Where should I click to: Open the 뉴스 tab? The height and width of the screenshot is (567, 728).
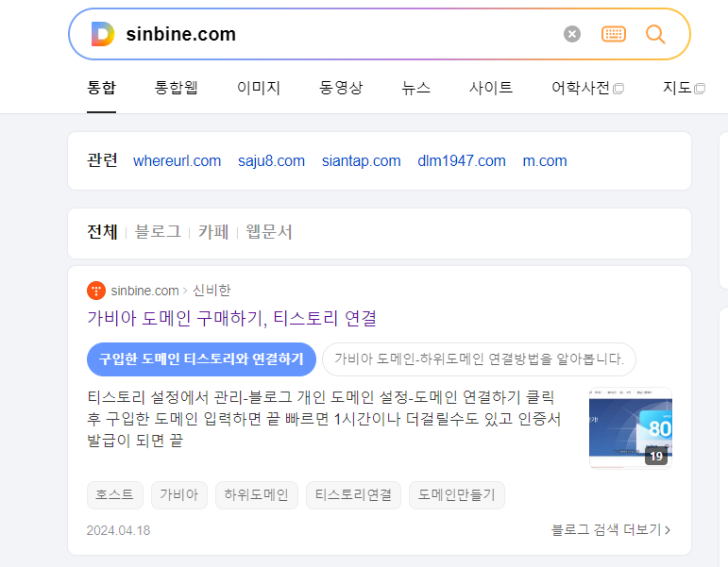[416, 88]
